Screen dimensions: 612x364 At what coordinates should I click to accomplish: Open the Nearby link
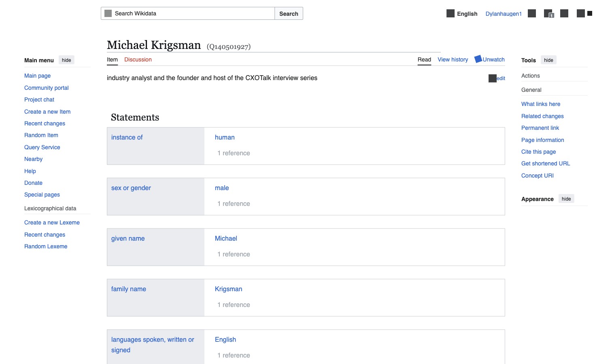33,159
